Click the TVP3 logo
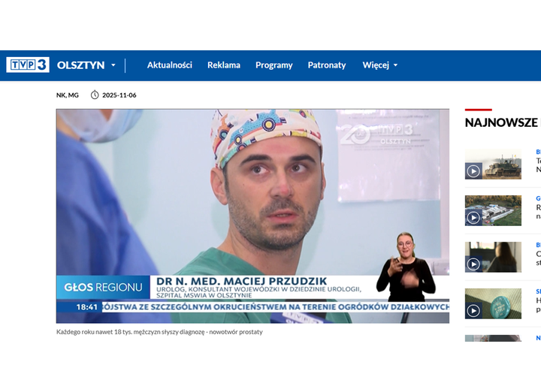The image size is (541, 392). pos(28,65)
